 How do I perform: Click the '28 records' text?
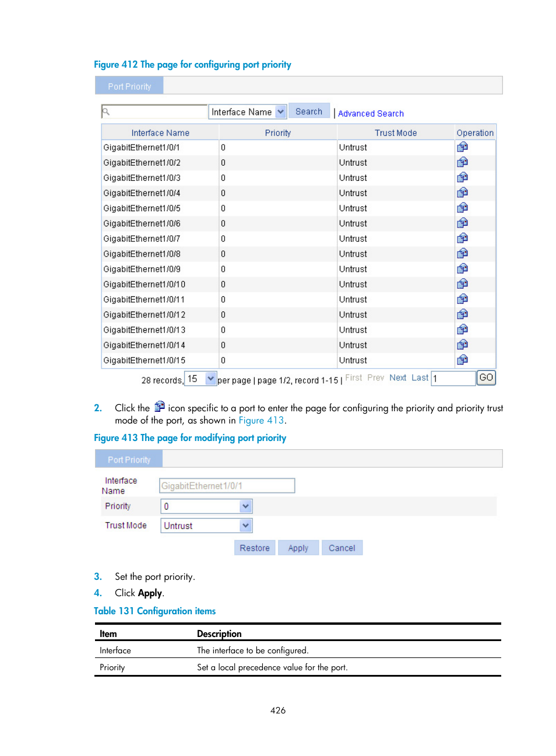[x=162, y=380]
